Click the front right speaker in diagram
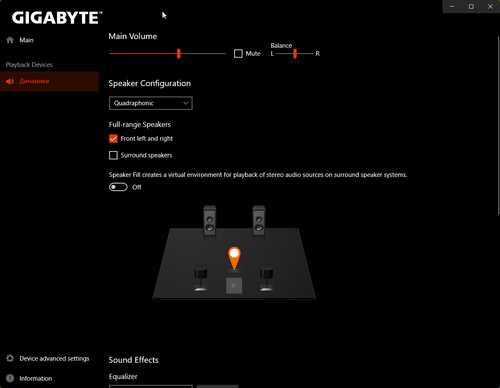Viewport: 500px width, 388px height. tap(259, 220)
